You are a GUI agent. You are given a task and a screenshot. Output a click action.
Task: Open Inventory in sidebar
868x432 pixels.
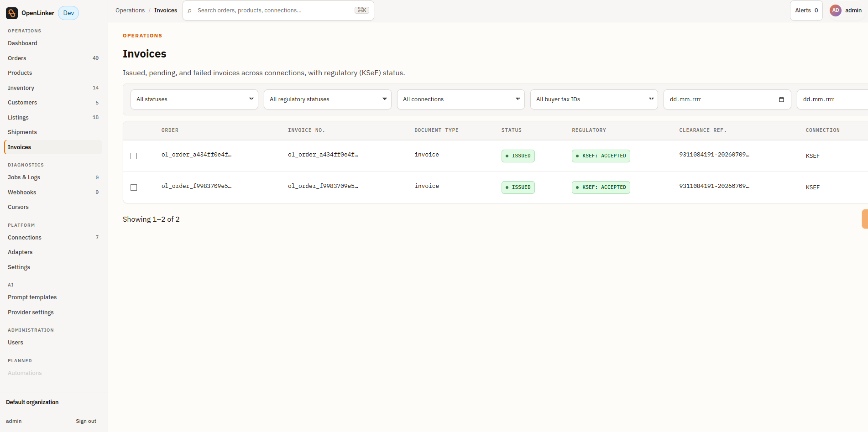tap(53, 88)
